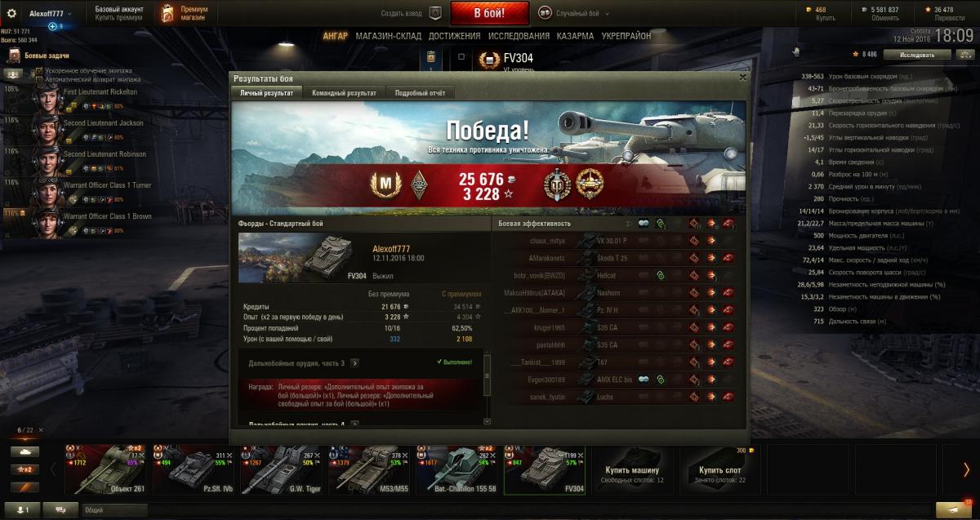Open the contacts list icon
The width and height of the screenshot is (980, 520).
[24, 509]
